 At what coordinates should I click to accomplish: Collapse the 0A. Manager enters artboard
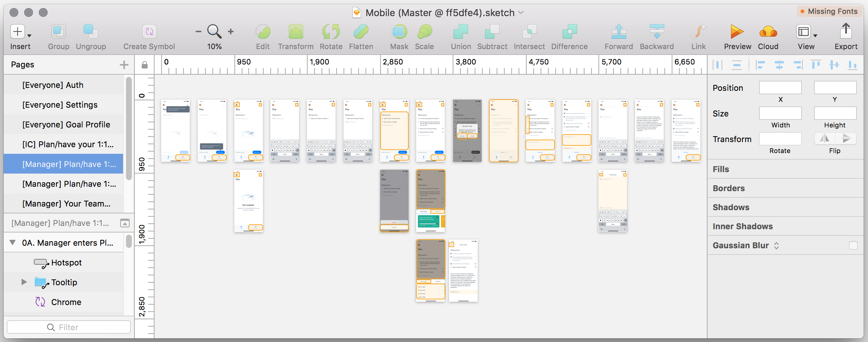pyautogui.click(x=13, y=242)
